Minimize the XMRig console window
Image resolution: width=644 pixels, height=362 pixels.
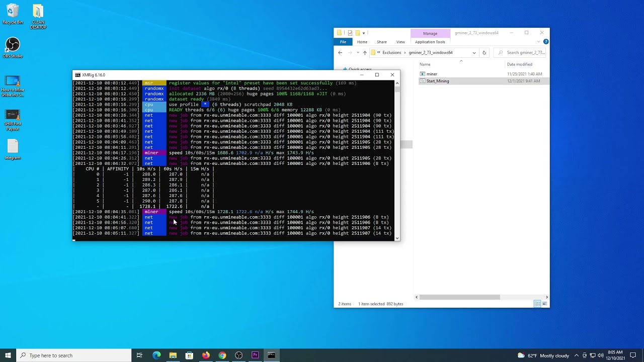click(x=361, y=75)
